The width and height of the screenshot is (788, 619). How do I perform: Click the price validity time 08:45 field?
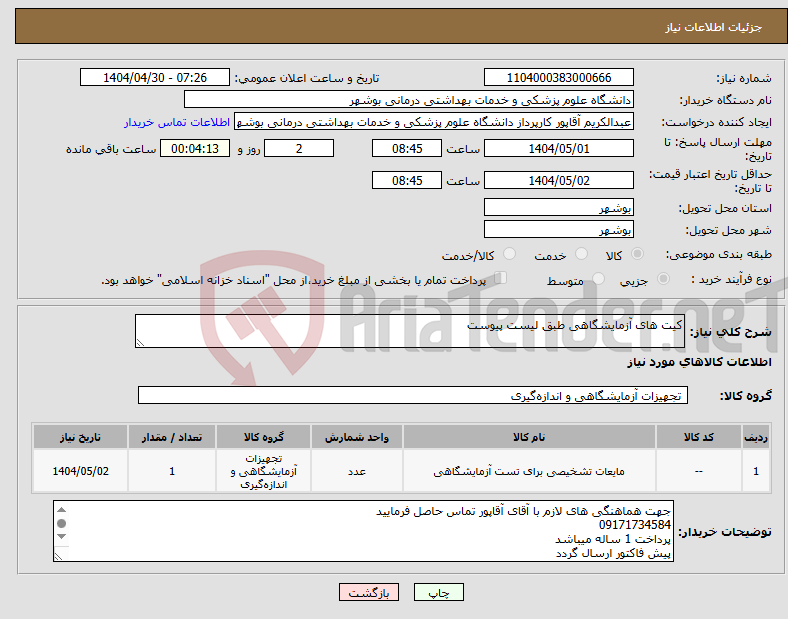407,180
